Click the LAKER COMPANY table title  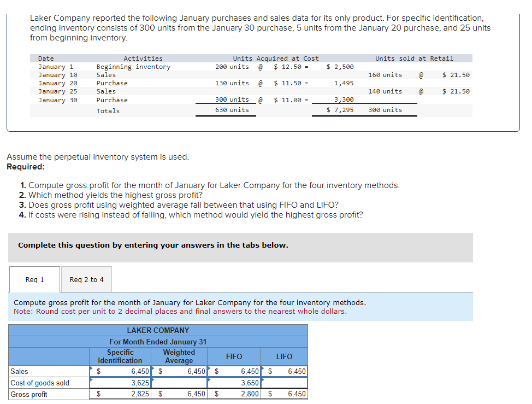[x=158, y=330]
